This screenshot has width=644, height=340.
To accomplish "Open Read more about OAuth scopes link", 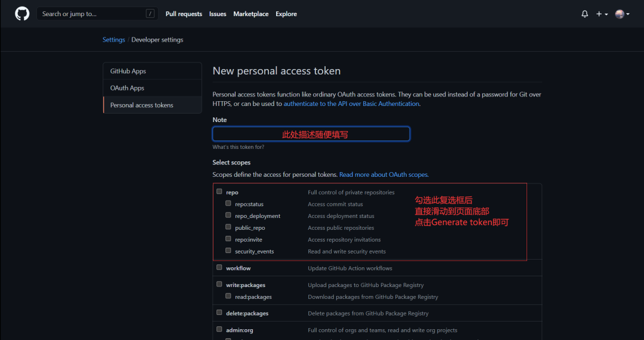I will [383, 174].
